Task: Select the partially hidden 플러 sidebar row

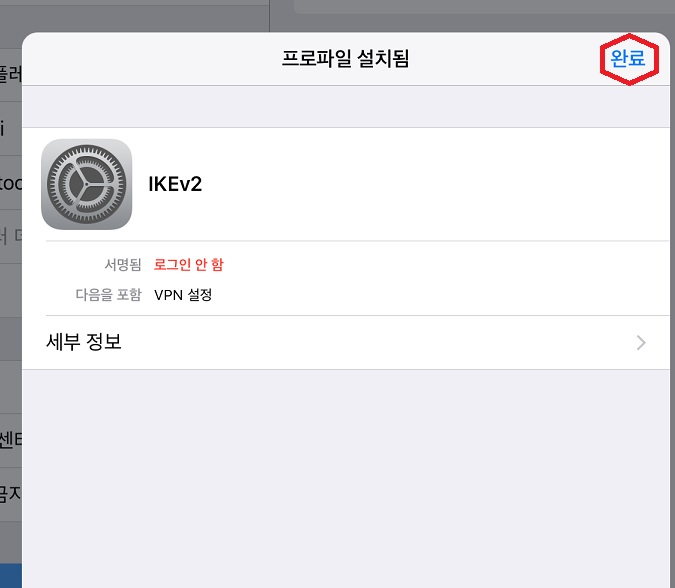Action: coord(11,74)
